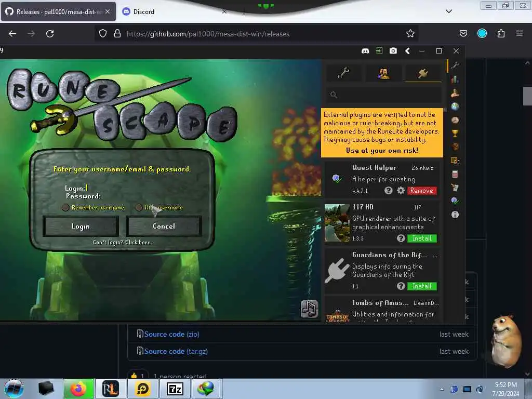Open the hand-holding-item sidebar icon
Image resolution: width=532 pixels, height=399 pixels.
[x=455, y=92]
